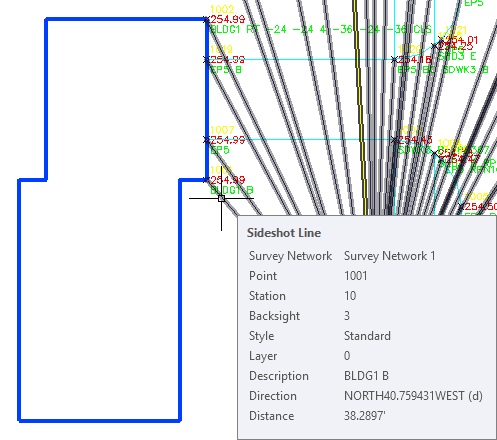Select the blue building outline bottom edge
This screenshot has width=497, height=440.
click(x=99, y=420)
